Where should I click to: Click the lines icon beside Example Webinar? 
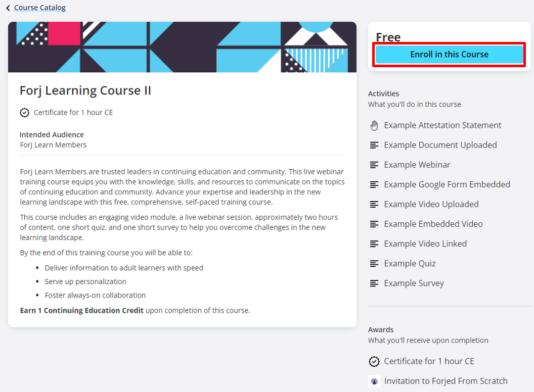374,165
